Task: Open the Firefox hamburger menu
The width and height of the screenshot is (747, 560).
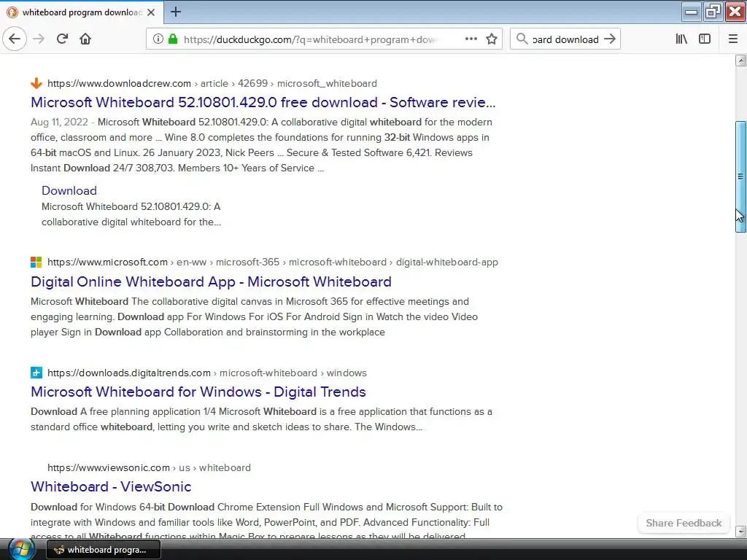Action: tap(733, 39)
